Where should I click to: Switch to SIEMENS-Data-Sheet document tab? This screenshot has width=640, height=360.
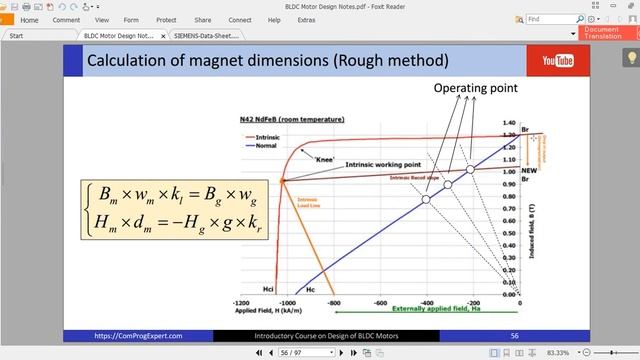pos(206,36)
